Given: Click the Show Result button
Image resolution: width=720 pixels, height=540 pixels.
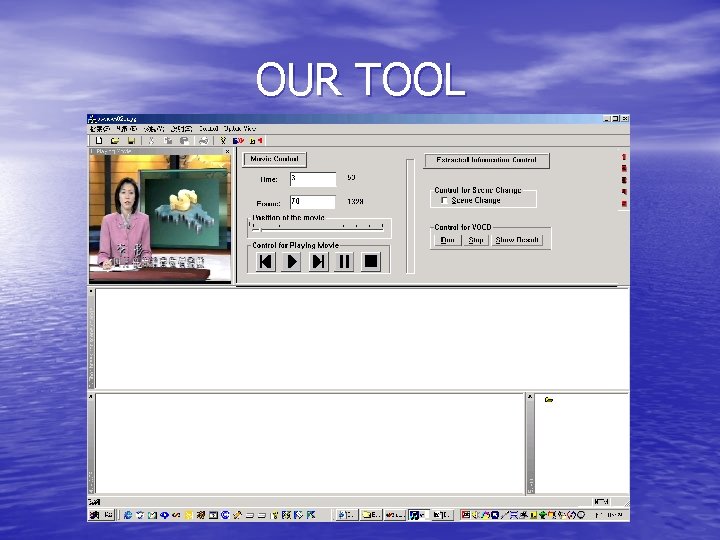Looking at the screenshot, I should (517, 240).
